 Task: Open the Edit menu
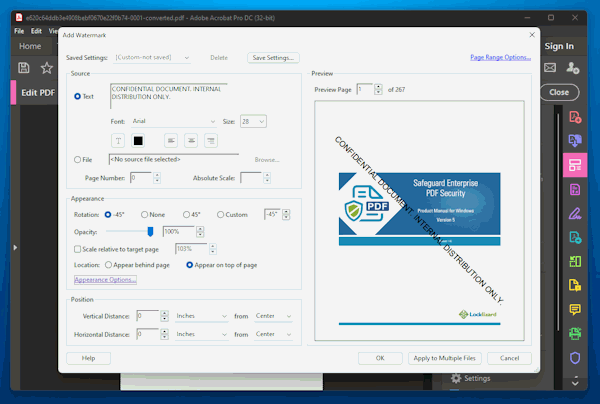click(36, 31)
